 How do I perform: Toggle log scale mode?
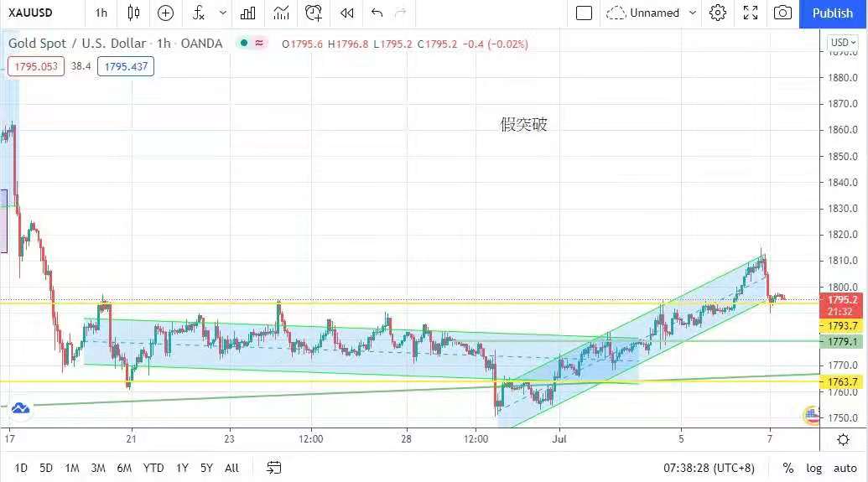coord(814,468)
